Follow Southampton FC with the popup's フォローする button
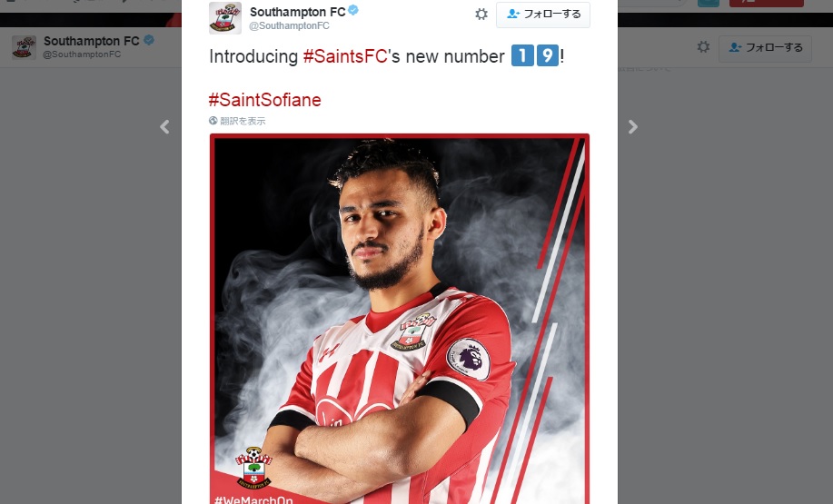This screenshot has height=504, width=833. tap(543, 15)
